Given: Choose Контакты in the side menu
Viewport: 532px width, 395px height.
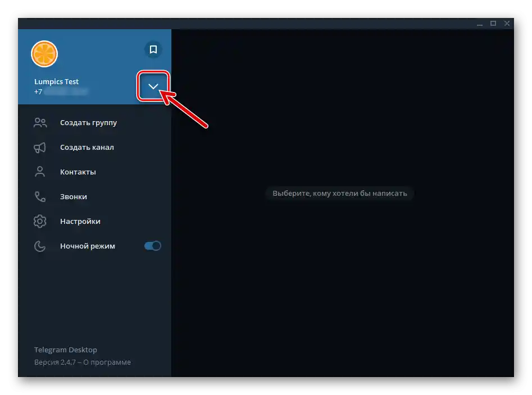Looking at the screenshot, I should tap(78, 172).
